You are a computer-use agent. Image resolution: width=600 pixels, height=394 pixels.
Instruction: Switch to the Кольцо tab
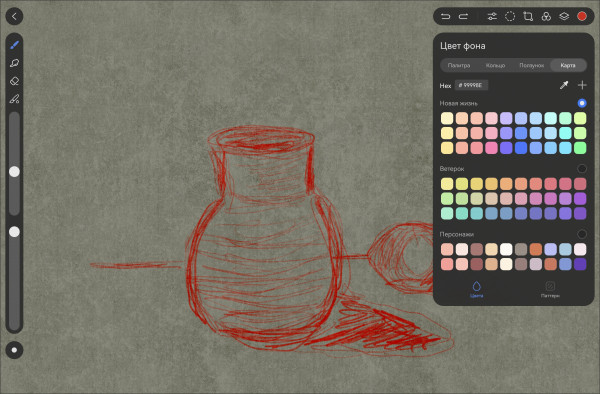click(495, 65)
